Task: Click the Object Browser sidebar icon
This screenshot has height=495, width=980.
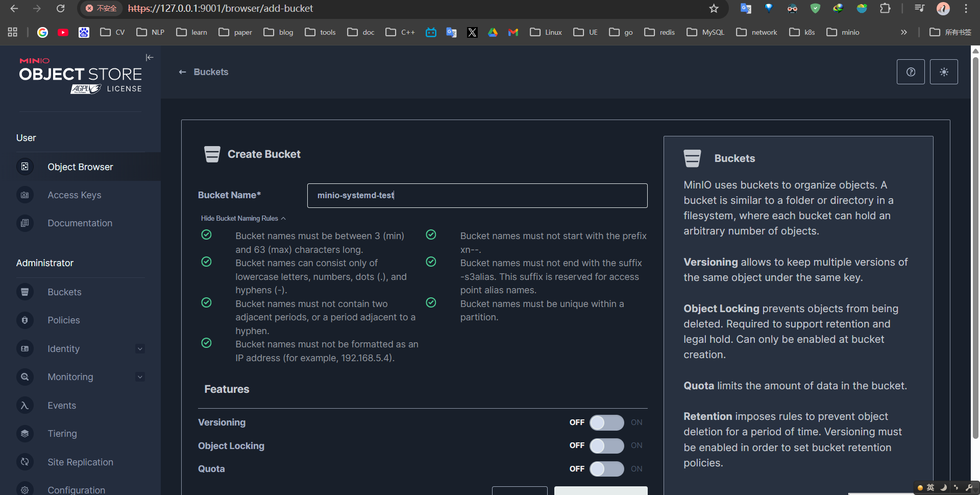Action: (25, 167)
